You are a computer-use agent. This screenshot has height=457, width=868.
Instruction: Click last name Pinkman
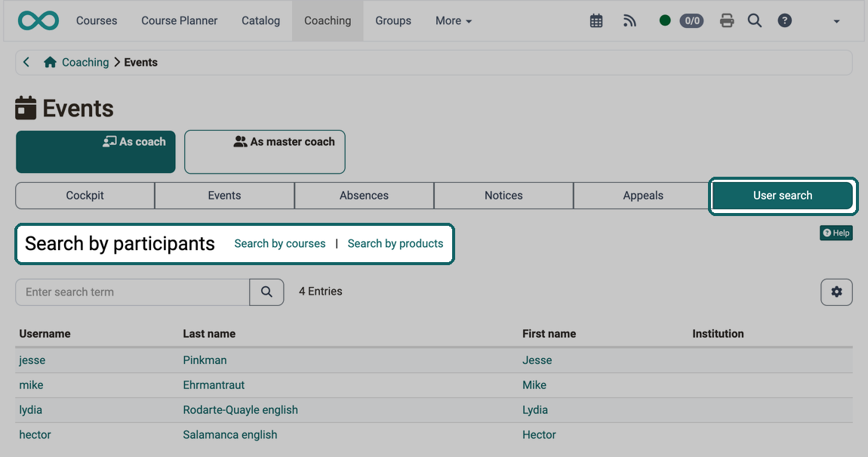[x=205, y=360]
